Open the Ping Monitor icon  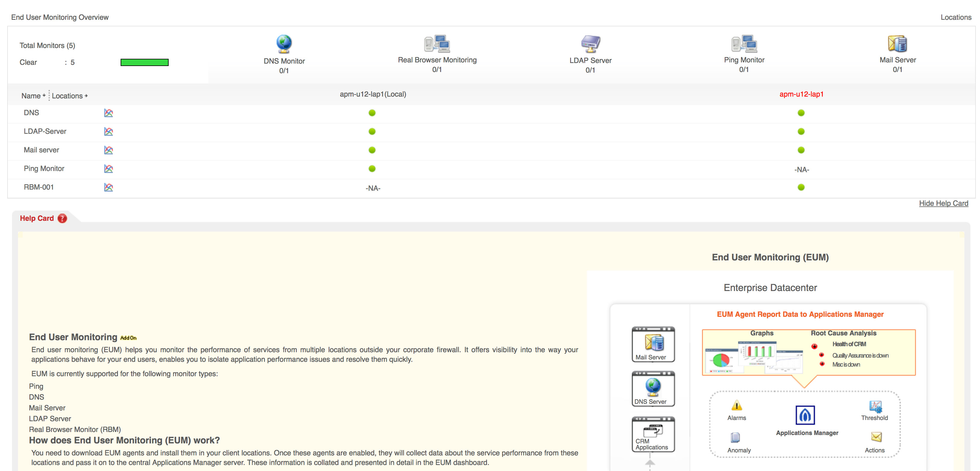click(x=744, y=44)
